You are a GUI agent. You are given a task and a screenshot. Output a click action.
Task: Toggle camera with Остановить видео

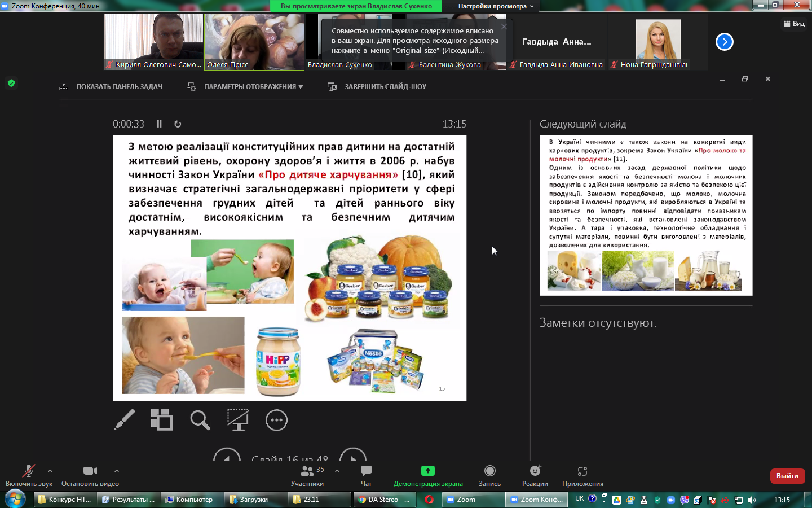click(x=90, y=475)
